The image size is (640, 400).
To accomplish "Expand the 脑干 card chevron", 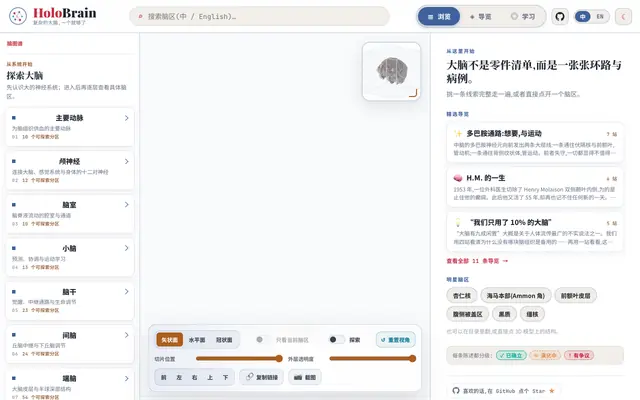I will 127,291.
